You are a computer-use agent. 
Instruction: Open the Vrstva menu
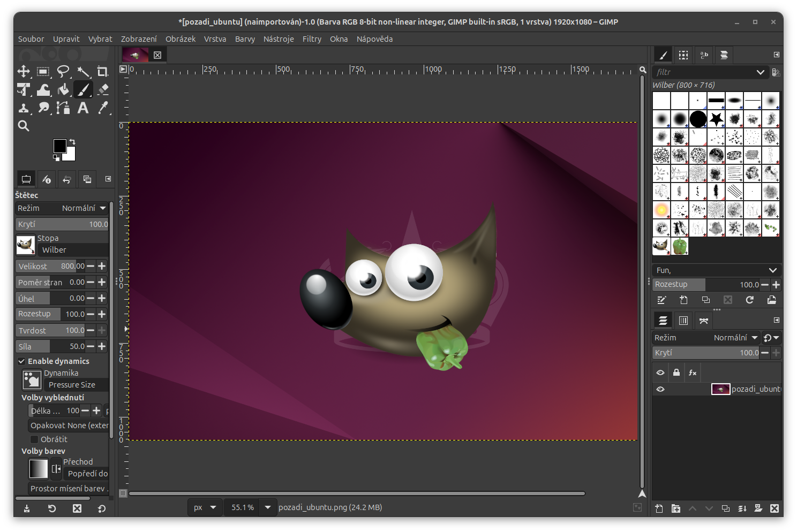click(x=215, y=39)
